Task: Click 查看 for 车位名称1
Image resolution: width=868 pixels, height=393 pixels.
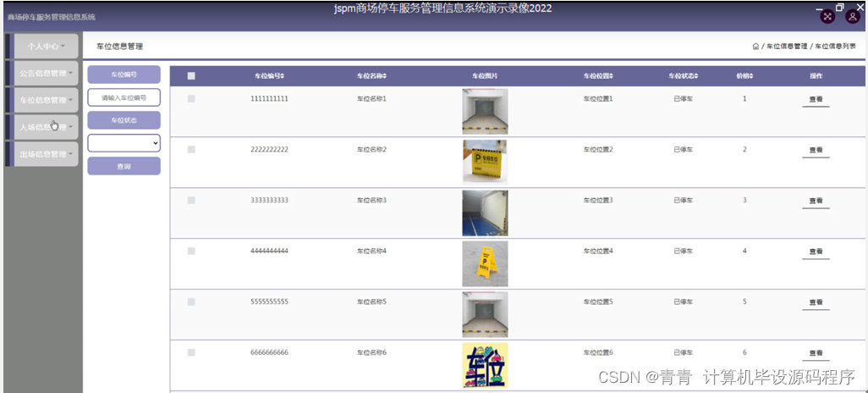Action: tap(816, 100)
